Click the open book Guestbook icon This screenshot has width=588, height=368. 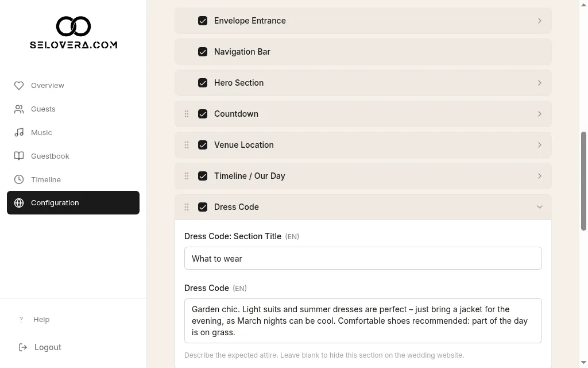tap(19, 156)
